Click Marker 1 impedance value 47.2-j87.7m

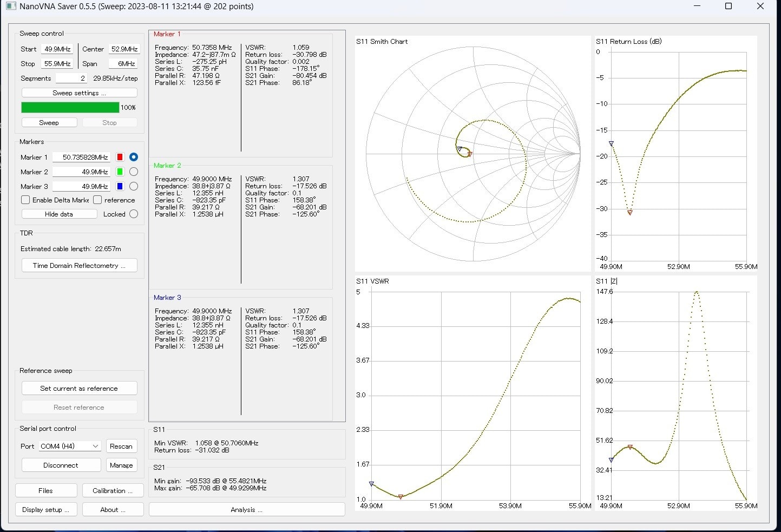click(214, 55)
